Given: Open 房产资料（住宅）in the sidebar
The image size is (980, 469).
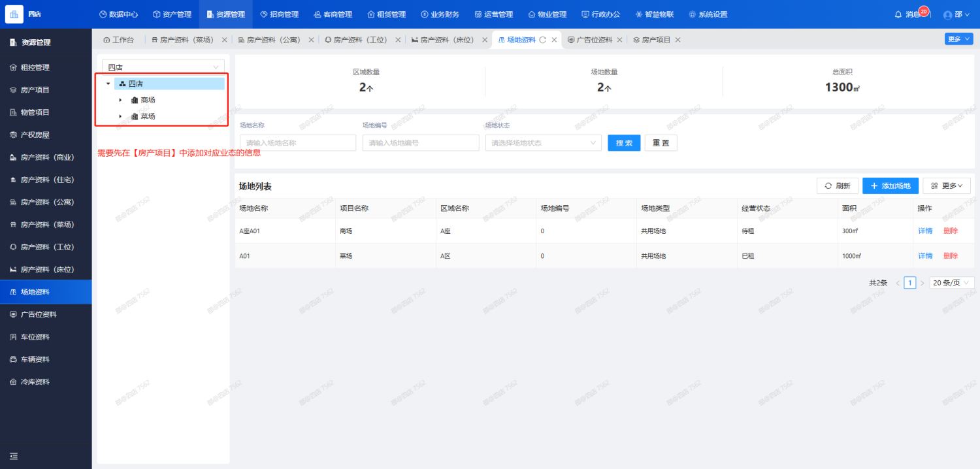Looking at the screenshot, I should point(46,180).
